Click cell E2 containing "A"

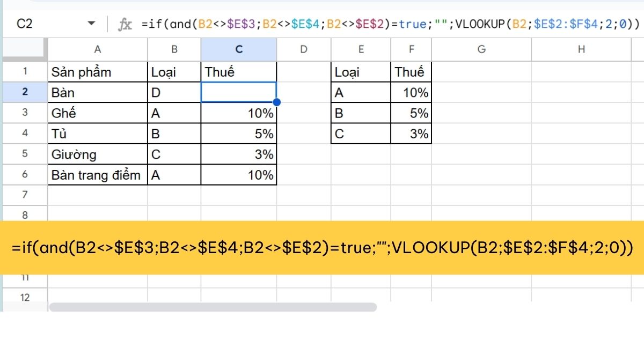pos(361,92)
